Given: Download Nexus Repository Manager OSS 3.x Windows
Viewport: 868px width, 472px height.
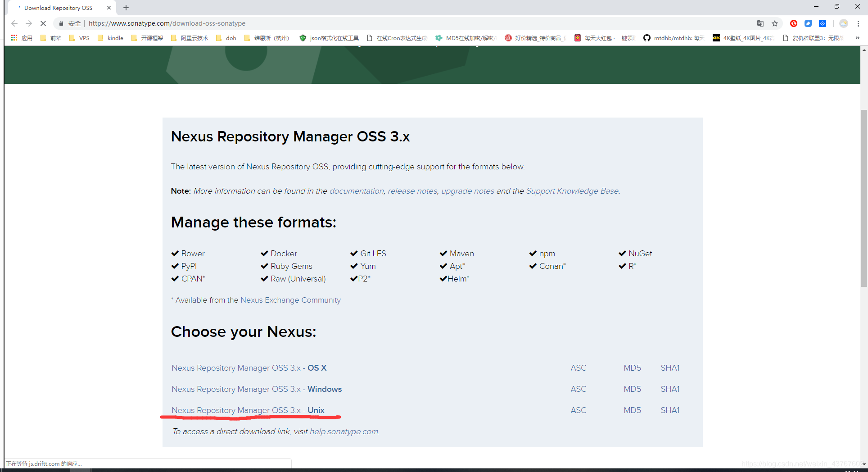Looking at the screenshot, I should point(257,389).
